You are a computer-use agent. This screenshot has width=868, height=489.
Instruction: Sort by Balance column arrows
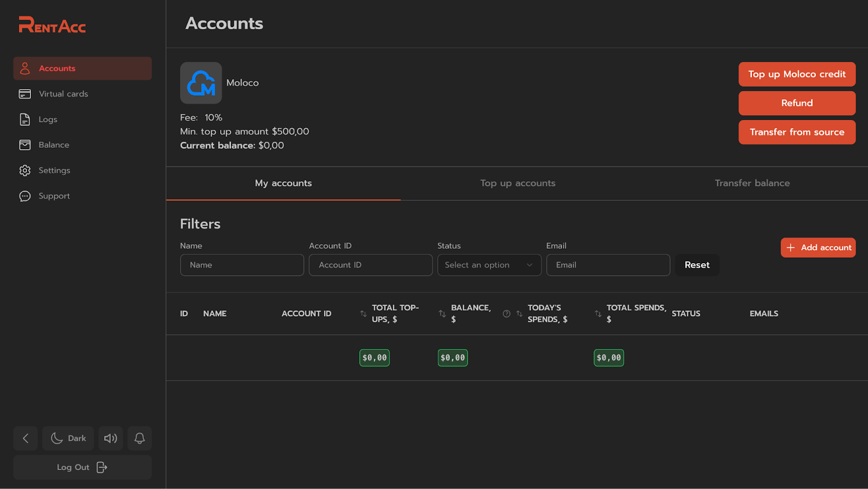coord(442,314)
